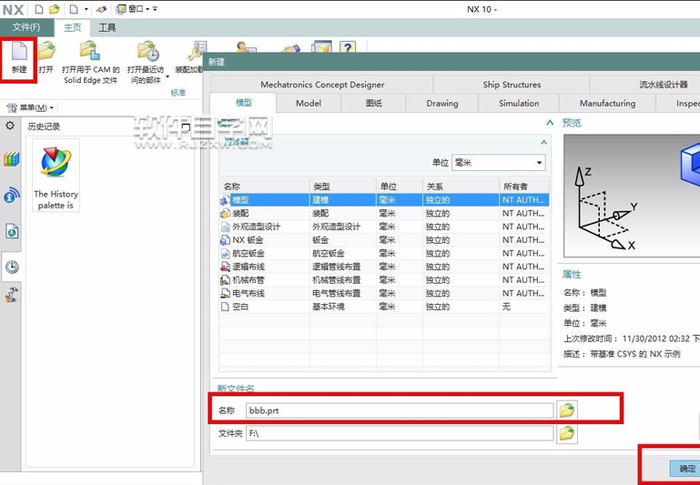Select the 外观造型设计 template name
Screen dimensions: 700x485
256,227
